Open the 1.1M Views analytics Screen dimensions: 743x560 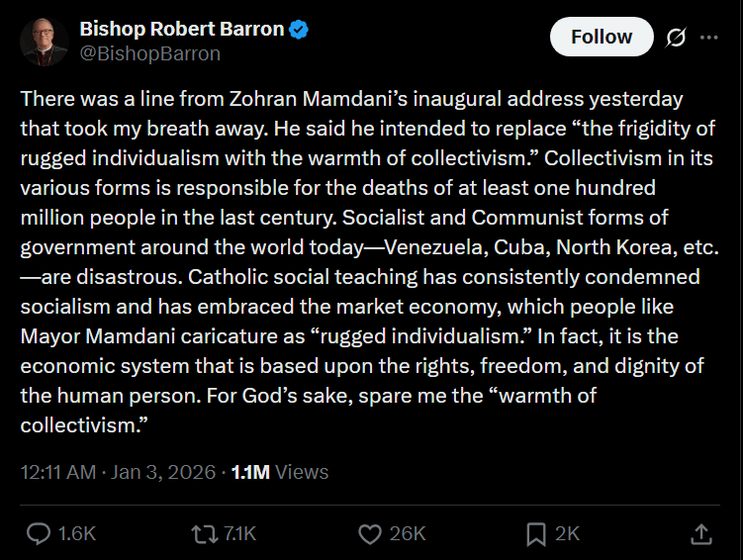click(x=279, y=472)
